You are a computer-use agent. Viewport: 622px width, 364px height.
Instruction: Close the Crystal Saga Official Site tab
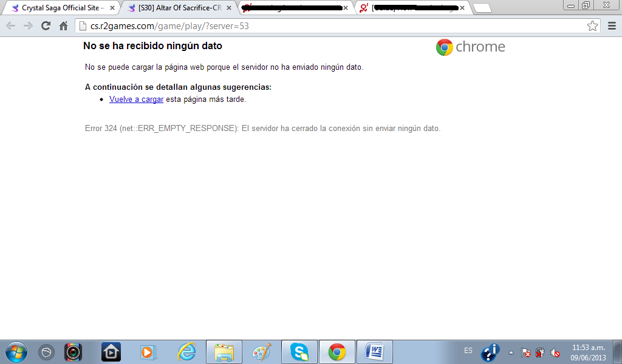112,8
